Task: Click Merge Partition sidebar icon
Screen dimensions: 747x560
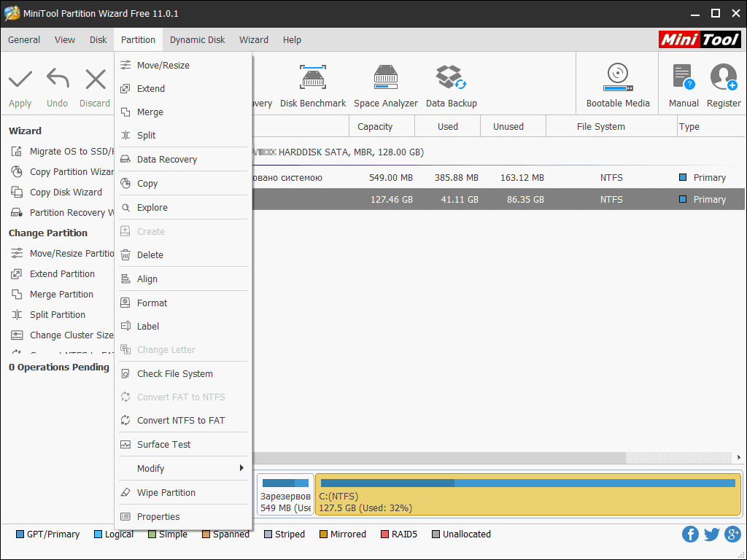Action: [17, 295]
